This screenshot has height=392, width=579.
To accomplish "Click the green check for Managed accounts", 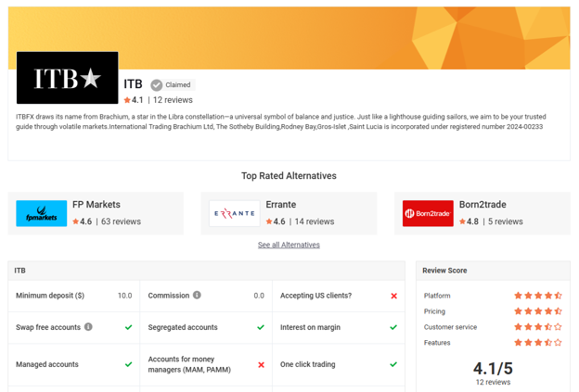I will tap(128, 364).
